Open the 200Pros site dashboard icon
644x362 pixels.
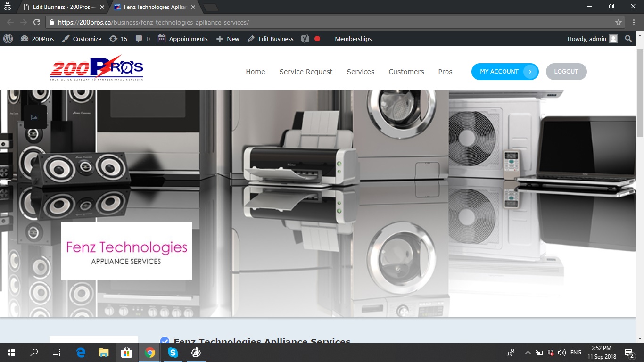pos(24,39)
